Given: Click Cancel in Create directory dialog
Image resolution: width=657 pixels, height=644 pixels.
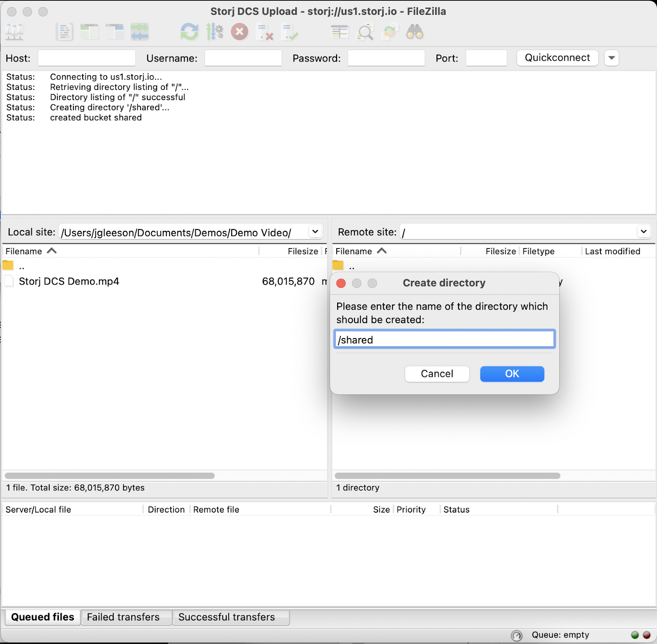Looking at the screenshot, I should [437, 374].
